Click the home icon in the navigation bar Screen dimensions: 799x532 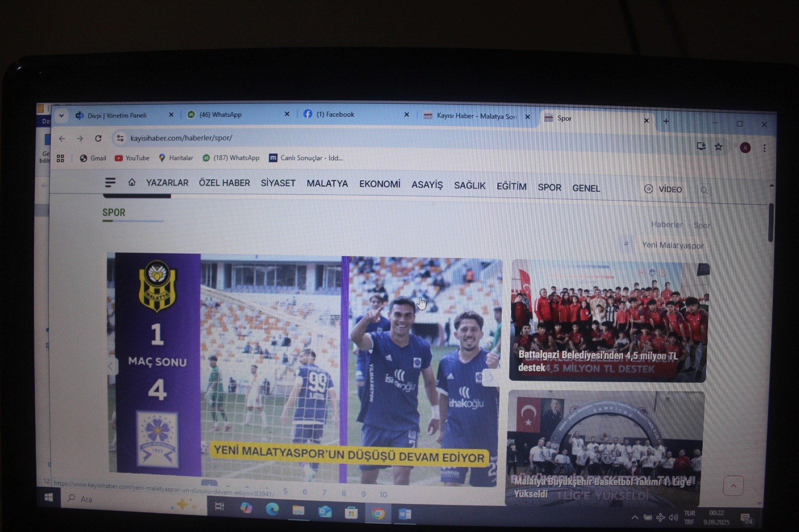tap(132, 182)
